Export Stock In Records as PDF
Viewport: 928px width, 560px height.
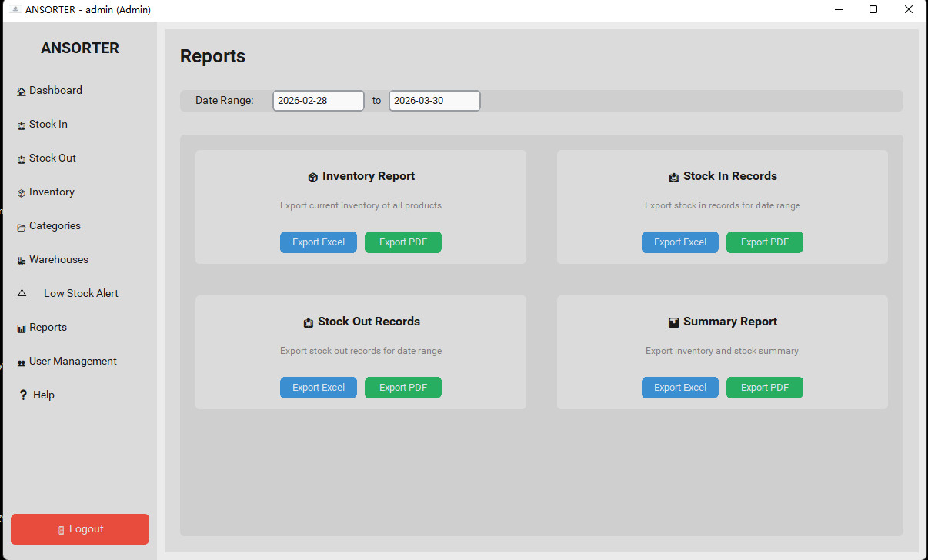(x=765, y=242)
